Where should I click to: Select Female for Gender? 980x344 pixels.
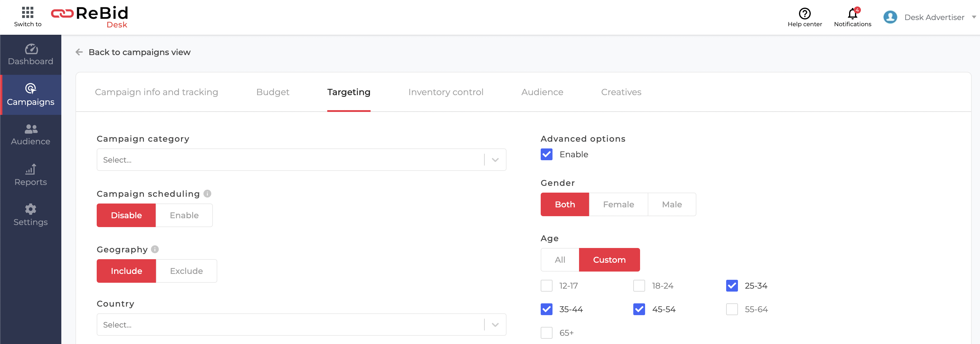tap(618, 204)
